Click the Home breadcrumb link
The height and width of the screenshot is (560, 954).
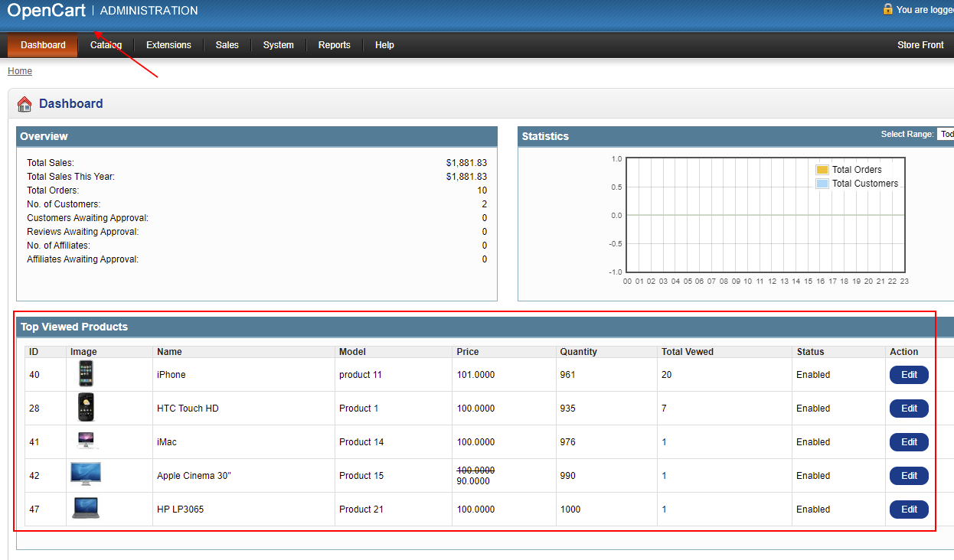click(x=20, y=71)
